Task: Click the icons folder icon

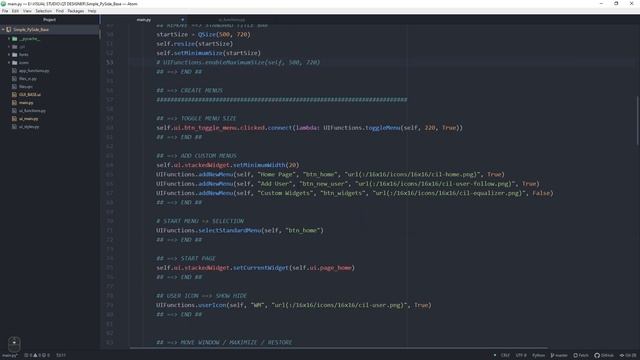Action: tap(15, 62)
